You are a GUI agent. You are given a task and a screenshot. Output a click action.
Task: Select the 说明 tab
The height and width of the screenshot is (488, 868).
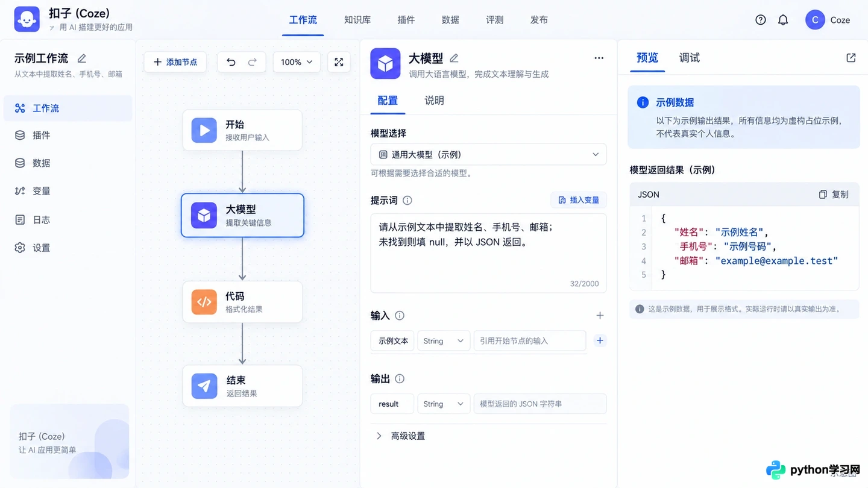tap(434, 100)
